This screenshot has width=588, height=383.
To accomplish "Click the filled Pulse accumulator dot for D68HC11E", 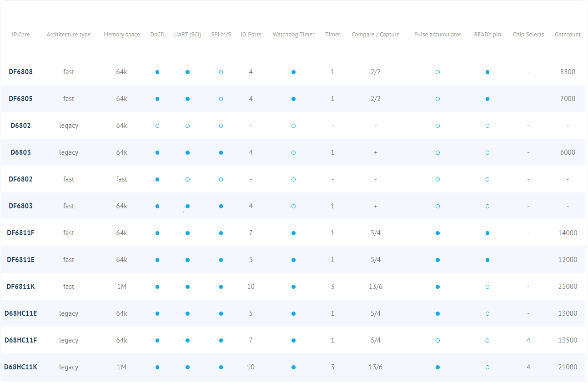I will [x=437, y=313].
